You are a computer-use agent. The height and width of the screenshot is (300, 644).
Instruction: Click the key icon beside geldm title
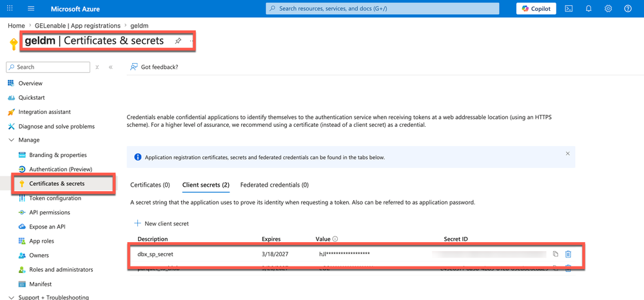14,42
